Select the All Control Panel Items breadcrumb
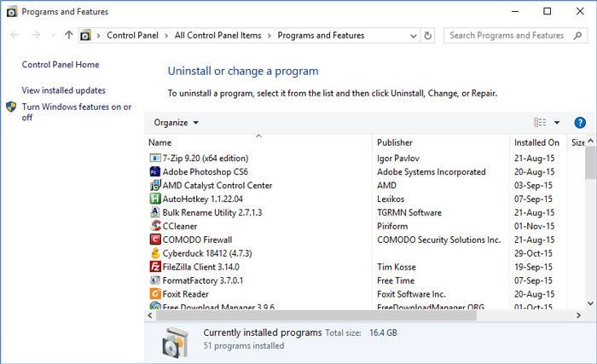Viewport: 597px width, 364px height. coord(217,36)
